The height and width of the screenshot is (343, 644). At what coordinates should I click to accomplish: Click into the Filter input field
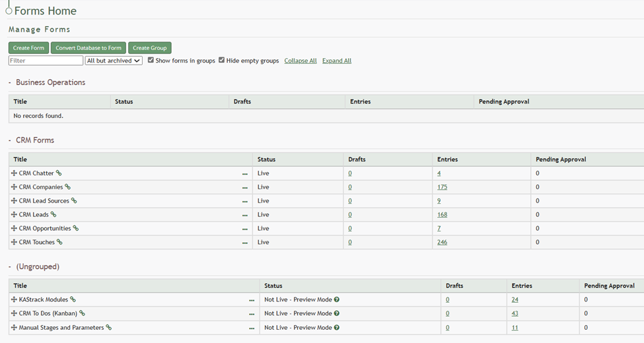pyautogui.click(x=46, y=61)
